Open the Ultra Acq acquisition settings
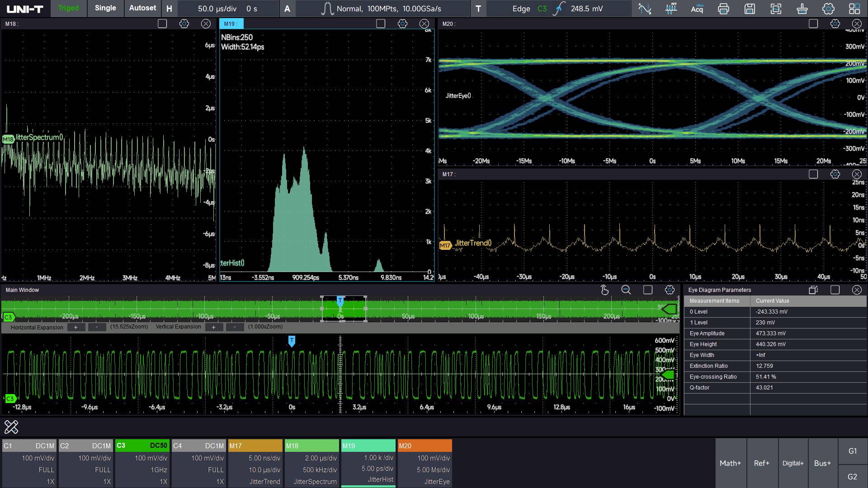 [x=696, y=9]
